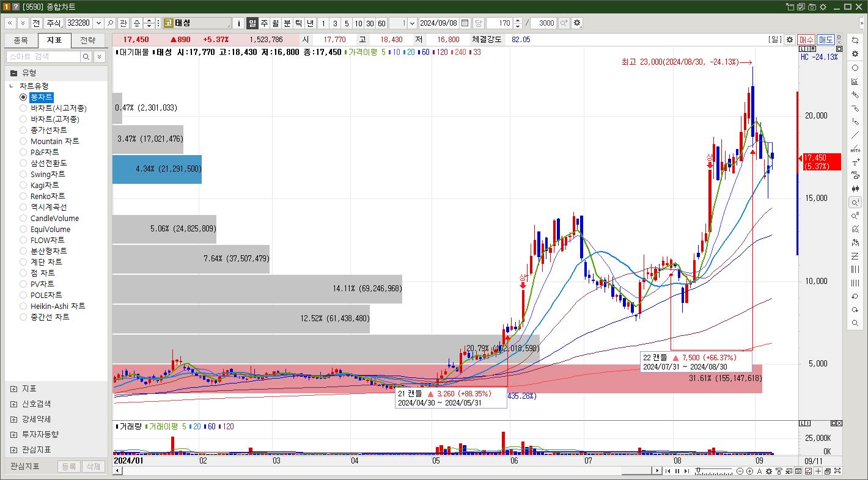This screenshot has height=480, width=868.
Task: Click the blue 매도 sell button
Action: 826,40
